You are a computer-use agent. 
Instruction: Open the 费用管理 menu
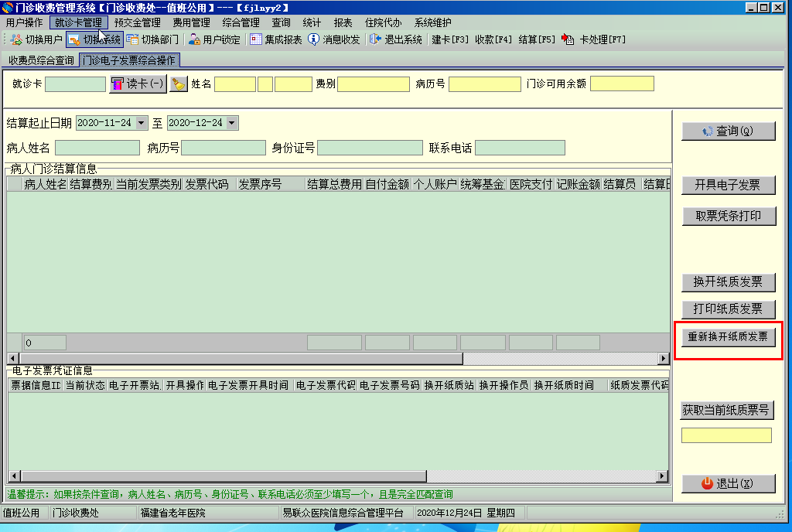[x=192, y=22]
